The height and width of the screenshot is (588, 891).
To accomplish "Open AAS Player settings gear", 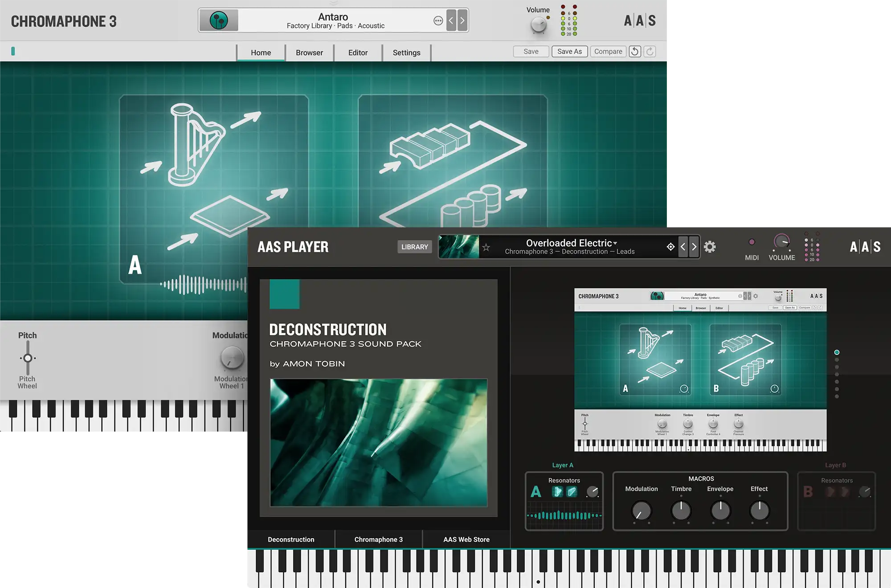I will coord(710,247).
